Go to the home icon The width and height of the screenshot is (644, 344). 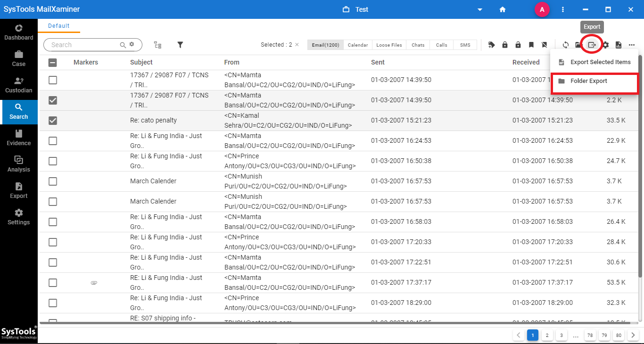pyautogui.click(x=503, y=9)
